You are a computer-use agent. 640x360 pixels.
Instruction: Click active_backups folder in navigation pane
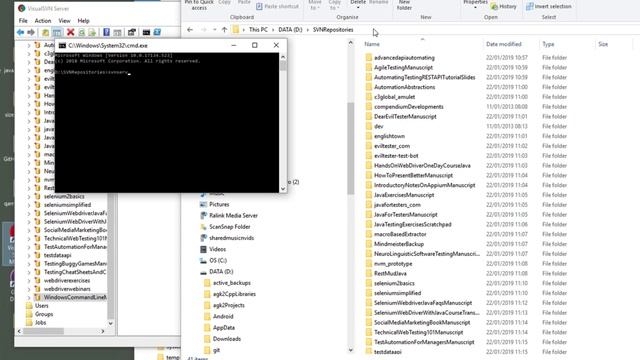point(232,283)
